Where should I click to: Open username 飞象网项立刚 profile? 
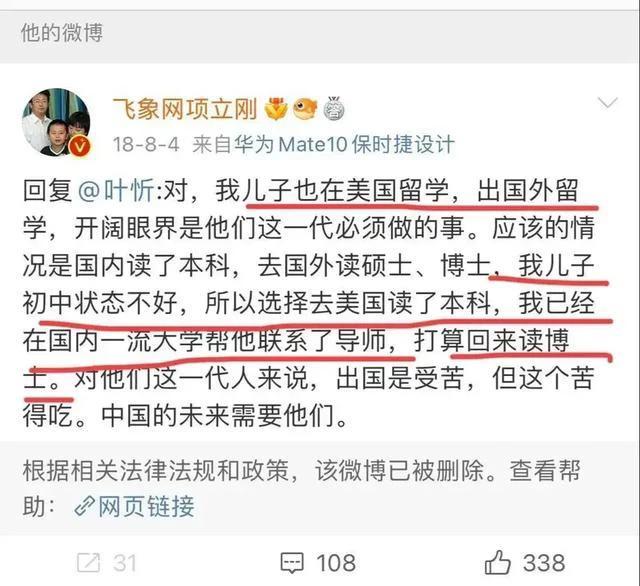(185, 109)
